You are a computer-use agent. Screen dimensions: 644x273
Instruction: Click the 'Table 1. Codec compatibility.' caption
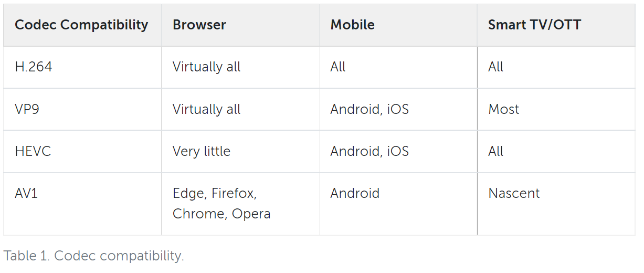tap(94, 256)
